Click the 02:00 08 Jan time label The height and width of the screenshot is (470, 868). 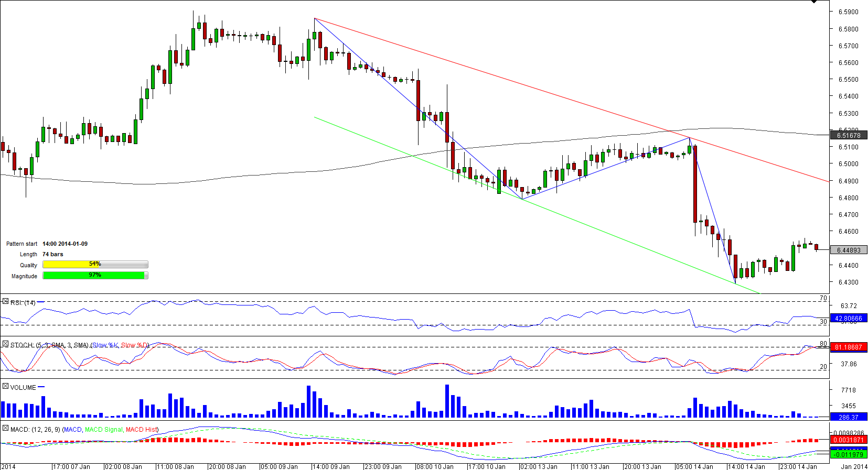tap(124, 467)
